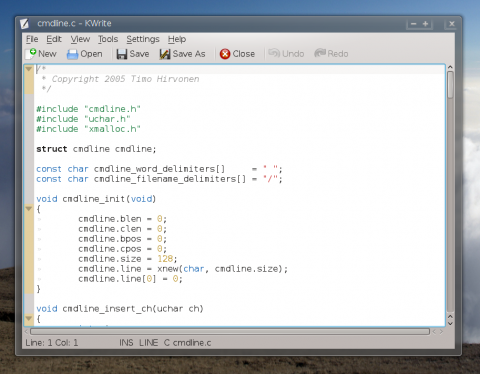The image size is (480, 374).
Task: Click the 'void cmdline_insert_ch(uchar ch)' line
Action: tap(120, 309)
